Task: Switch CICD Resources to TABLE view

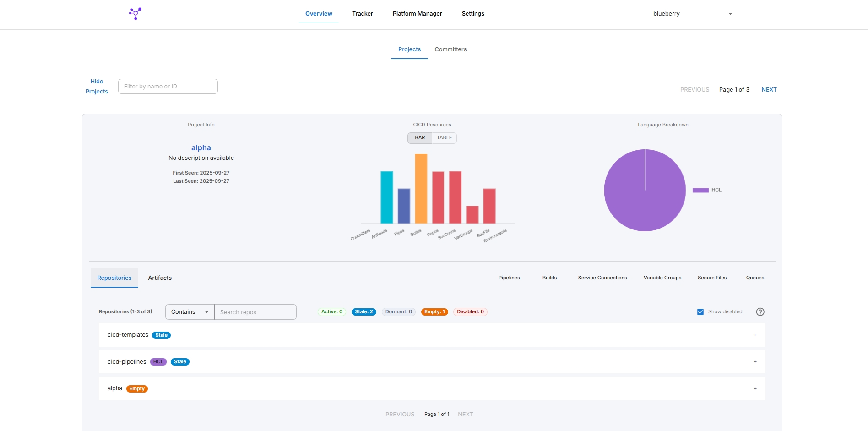Action: click(444, 138)
